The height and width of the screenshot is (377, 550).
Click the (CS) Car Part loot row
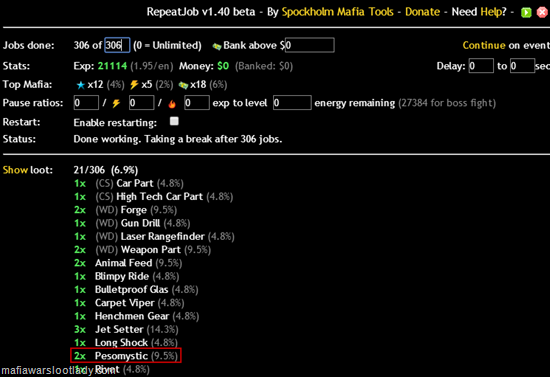(x=129, y=183)
